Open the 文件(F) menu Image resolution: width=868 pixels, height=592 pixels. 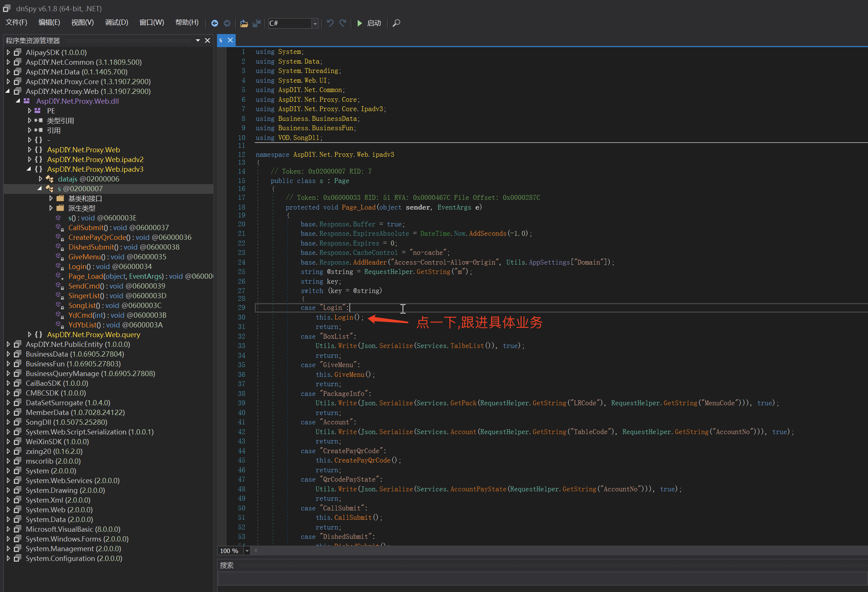pyautogui.click(x=16, y=22)
